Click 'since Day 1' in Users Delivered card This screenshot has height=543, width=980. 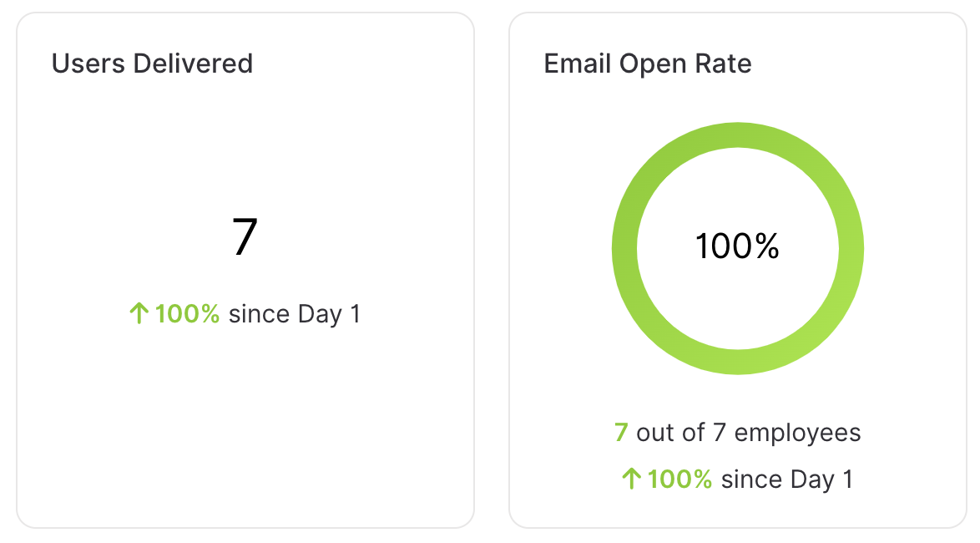point(295,314)
